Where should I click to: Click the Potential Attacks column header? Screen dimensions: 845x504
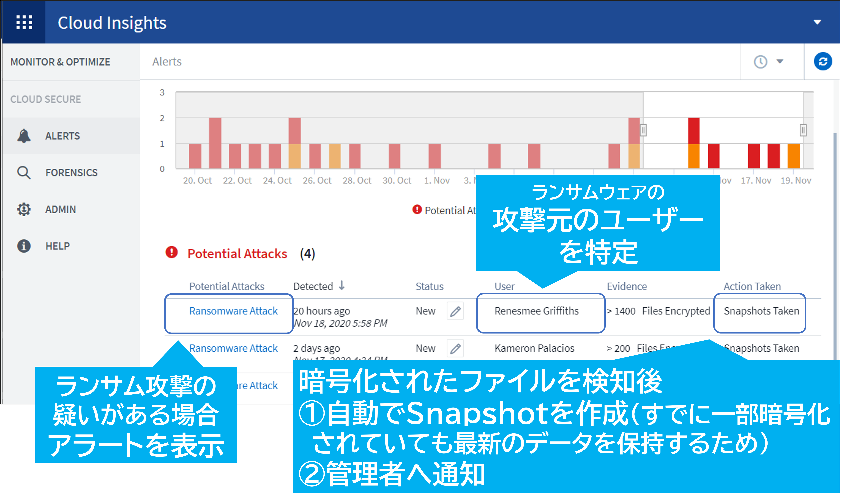click(x=227, y=286)
